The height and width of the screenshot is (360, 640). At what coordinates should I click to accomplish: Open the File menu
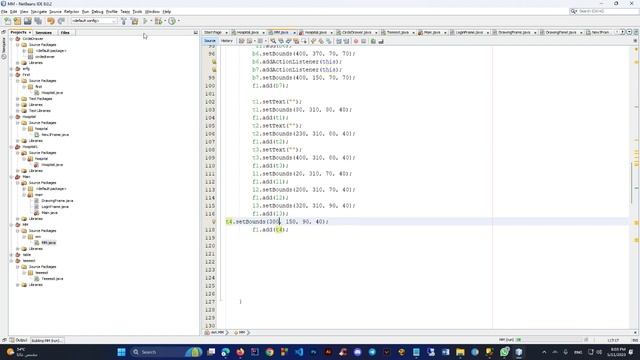click(x=4, y=12)
